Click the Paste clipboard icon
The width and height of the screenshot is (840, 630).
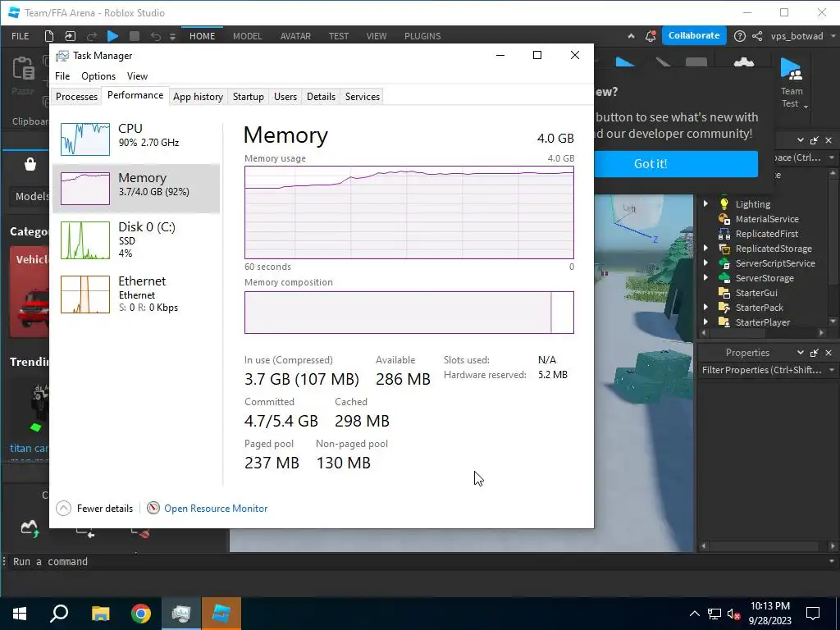tap(23, 69)
